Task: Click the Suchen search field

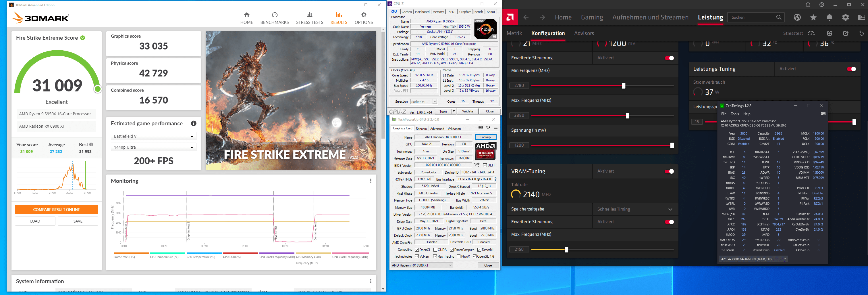Action: tap(756, 17)
